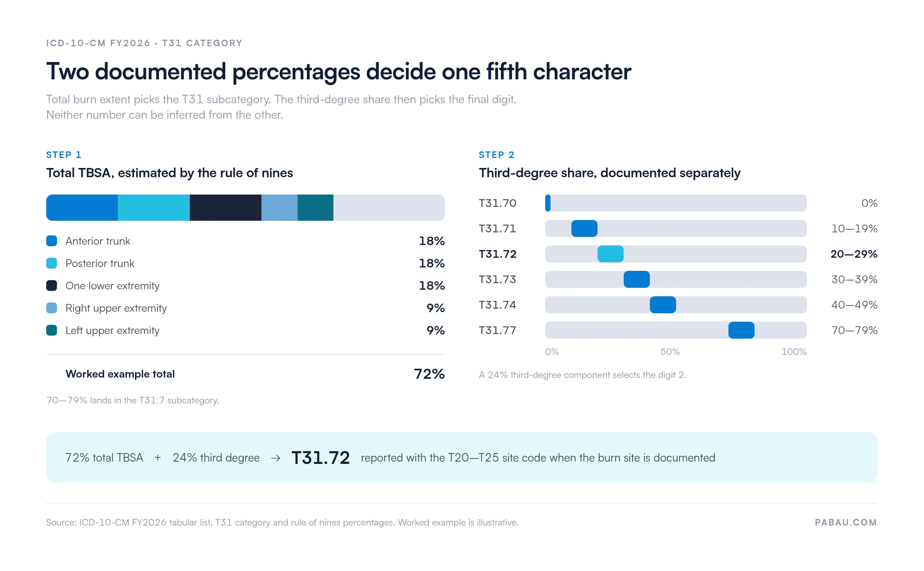Click the Worked example total 72% value
This screenshot has height=571, width=924.
[x=429, y=374]
